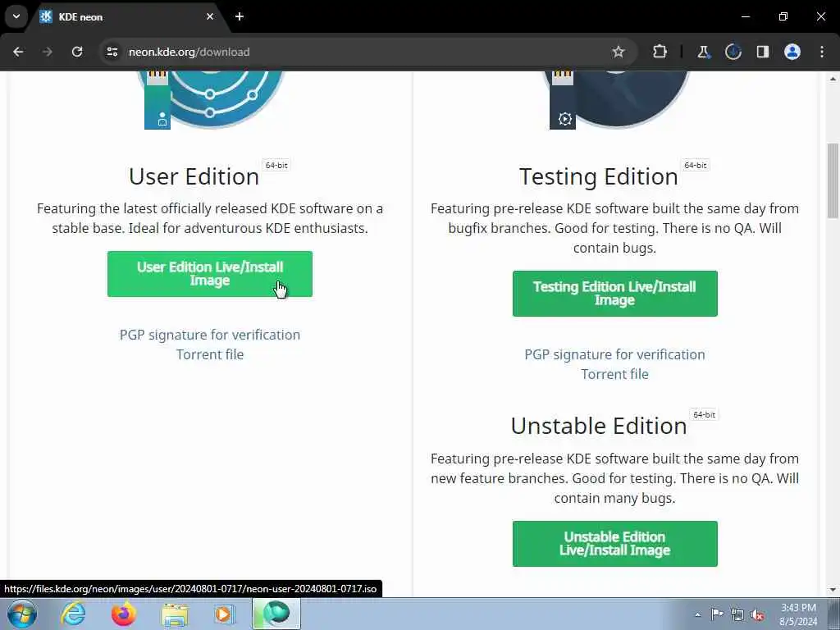Click the Unstable Edition heading
Viewport: 840px width, 630px height.
598,427
